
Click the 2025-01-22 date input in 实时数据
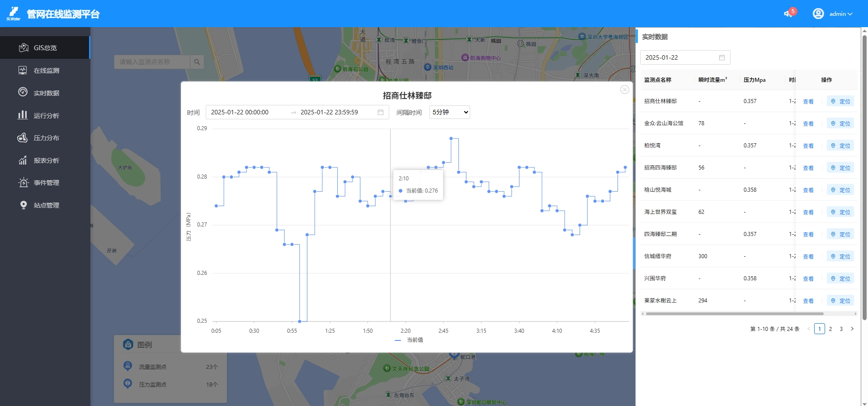click(685, 57)
